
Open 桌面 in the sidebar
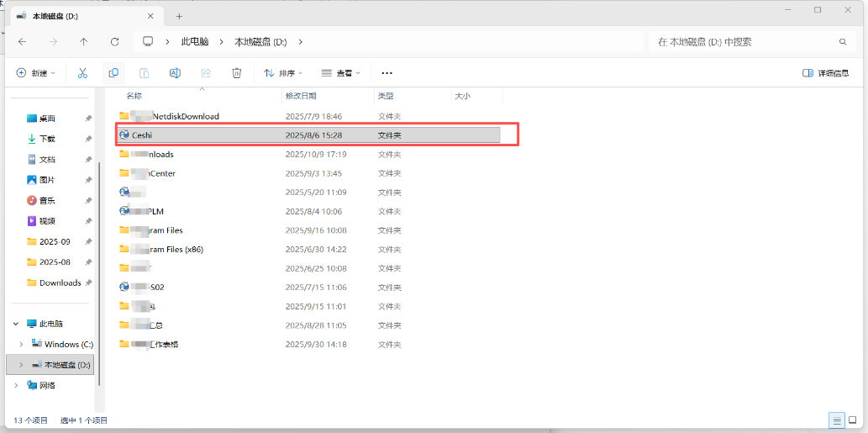47,119
